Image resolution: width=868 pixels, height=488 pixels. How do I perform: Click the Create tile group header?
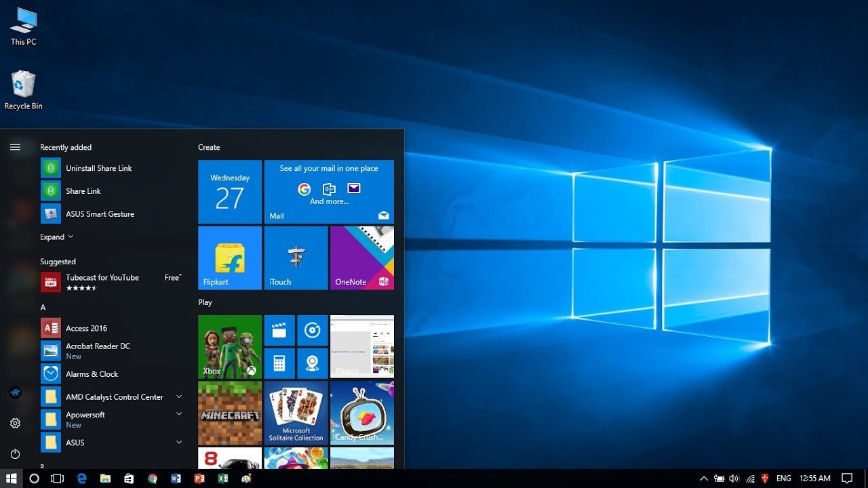pyautogui.click(x=209, y=147)
